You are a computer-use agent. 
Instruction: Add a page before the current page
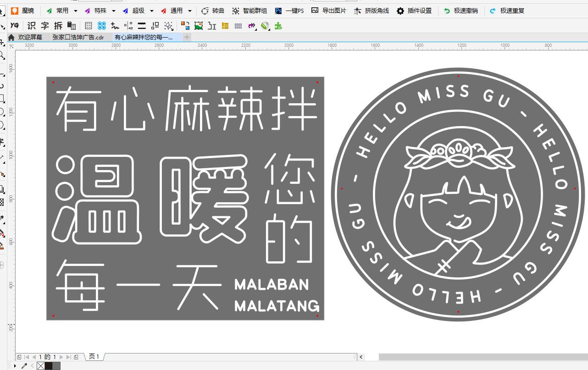[19, 357]
